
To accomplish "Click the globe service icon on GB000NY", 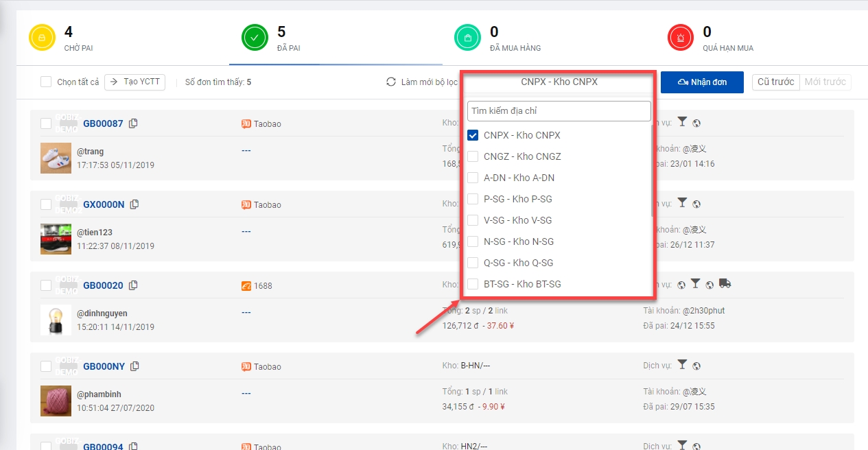I will 696,366.
